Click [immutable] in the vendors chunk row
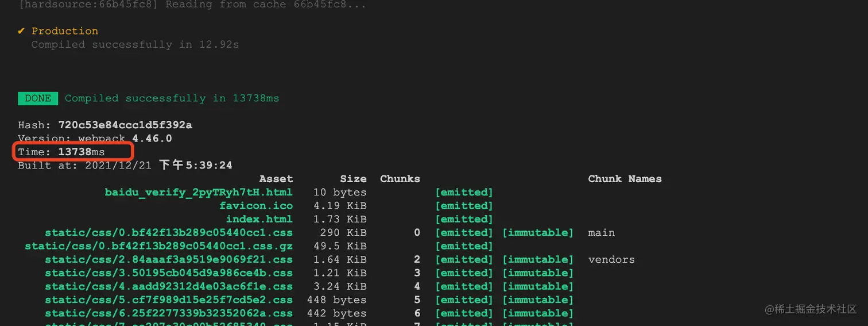 tap(538, 259)
